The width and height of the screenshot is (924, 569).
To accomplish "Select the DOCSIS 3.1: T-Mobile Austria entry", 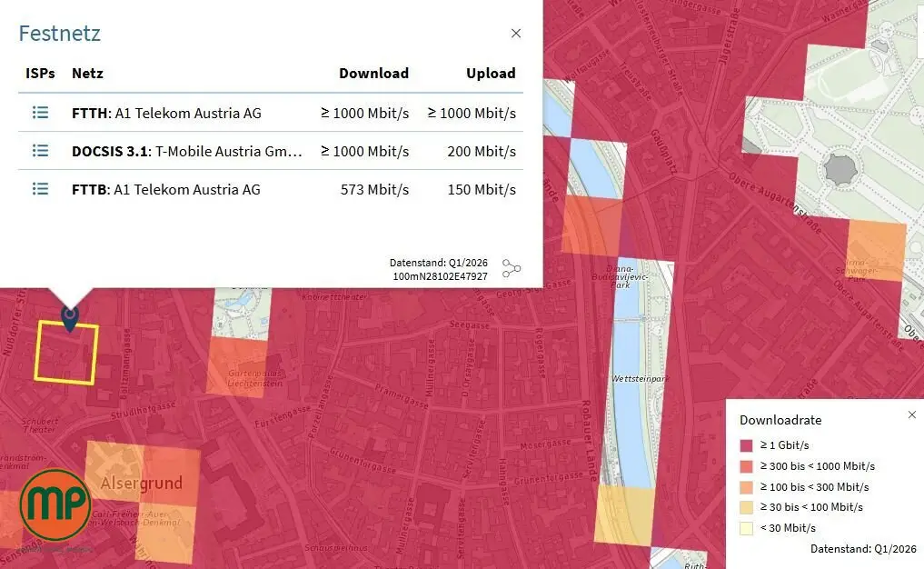I will 187,152.
